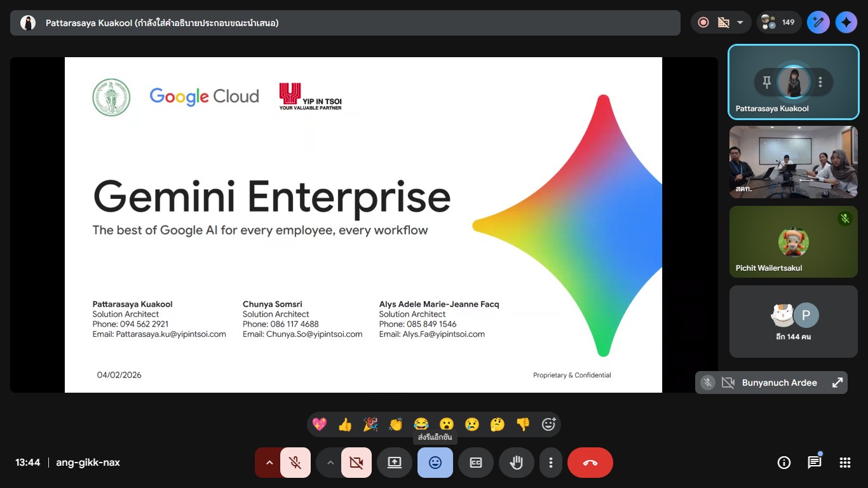Open the recording indicator dropdown arrow

(740, 23)
